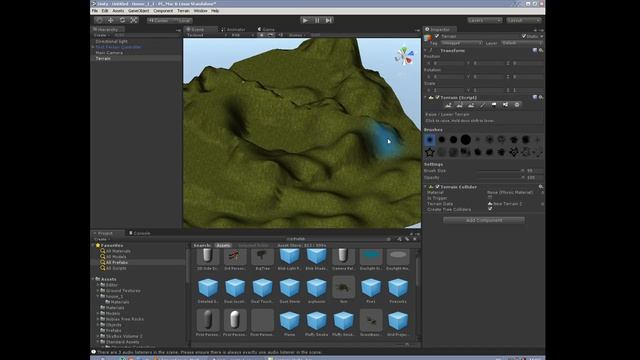Click the scene orientation gizmo
Screen dimensions: 640x360
click(x=404, y=56)
